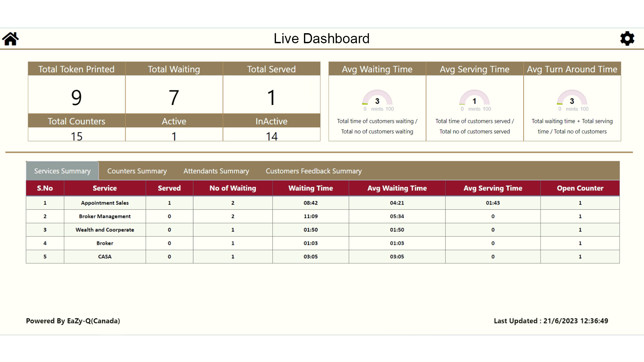The height and width of the screenshot is (362, 644).
Task: Click the Total Waiting count tile
Action: click(x=174, y=98)
